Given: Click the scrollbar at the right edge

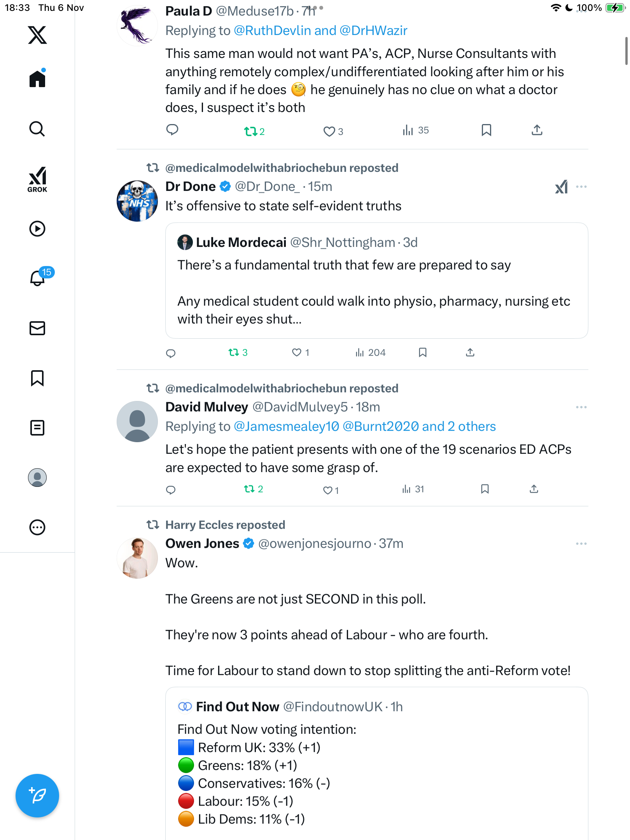Looking at the screenshot, I should coord(626,51).
